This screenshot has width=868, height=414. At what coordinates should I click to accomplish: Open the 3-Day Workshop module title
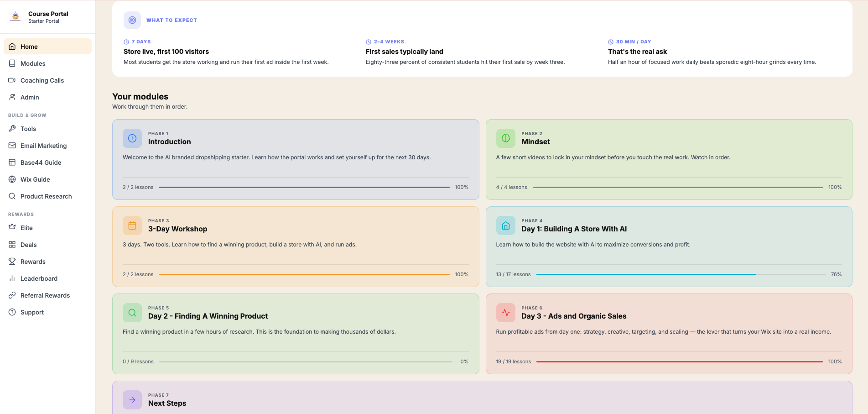[177, 229]
